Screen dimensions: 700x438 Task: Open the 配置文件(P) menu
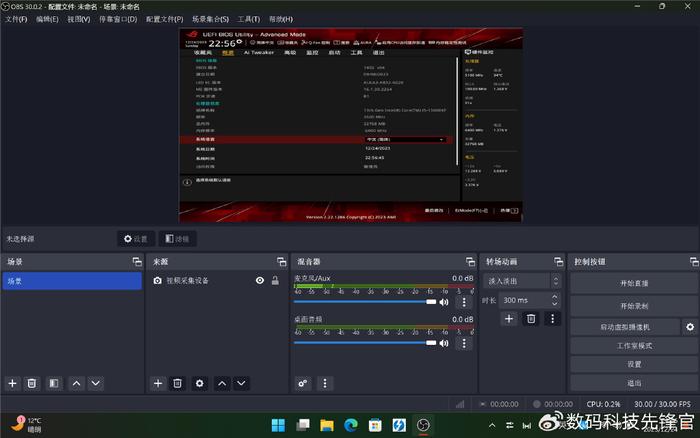(x=164, y=19)
